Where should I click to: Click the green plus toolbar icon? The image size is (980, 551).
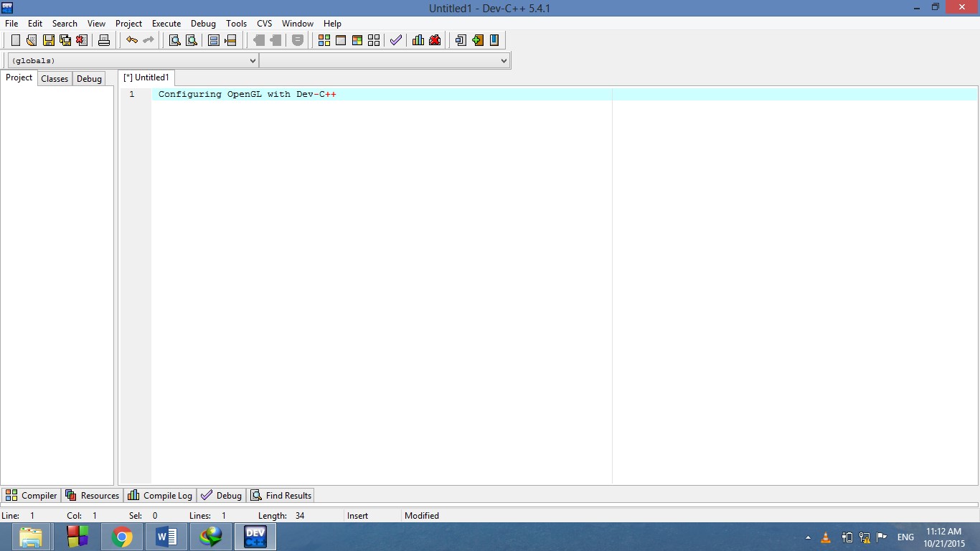pyautogui.click(x=478, y=40)
